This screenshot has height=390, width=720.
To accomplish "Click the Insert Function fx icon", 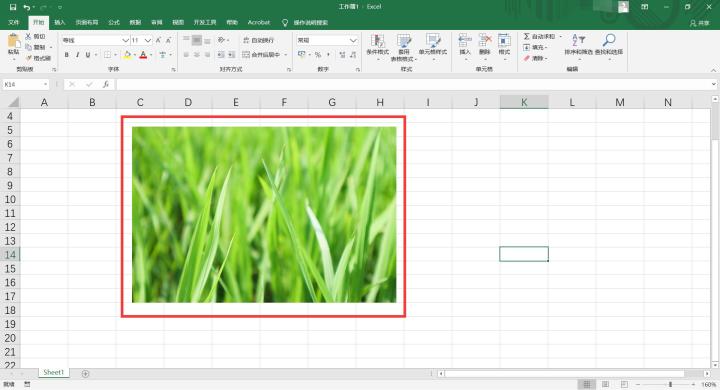I will [x=106, y=84].
